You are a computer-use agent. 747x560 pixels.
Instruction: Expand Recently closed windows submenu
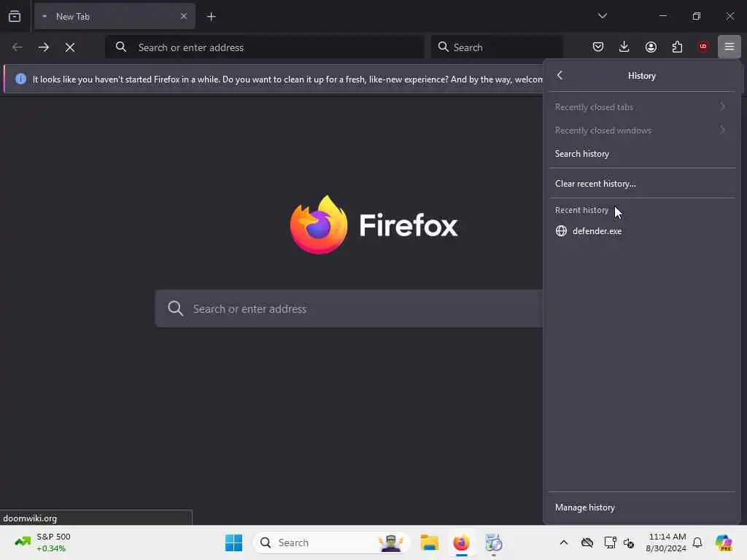[642, 131]
